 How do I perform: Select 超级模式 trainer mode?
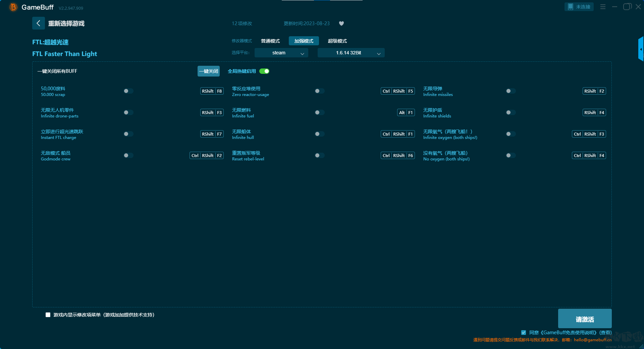pos(337,41)
